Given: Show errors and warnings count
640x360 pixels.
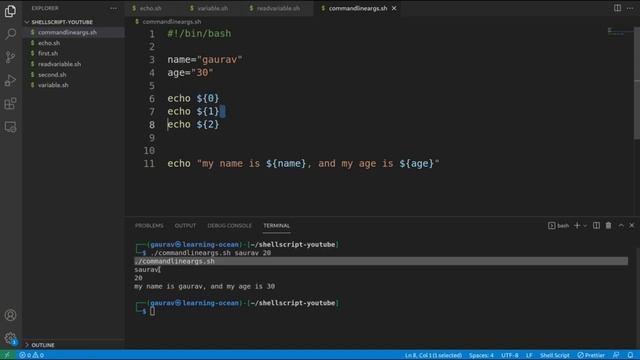Looking at the screenshot, I should [x=31, y=355].
